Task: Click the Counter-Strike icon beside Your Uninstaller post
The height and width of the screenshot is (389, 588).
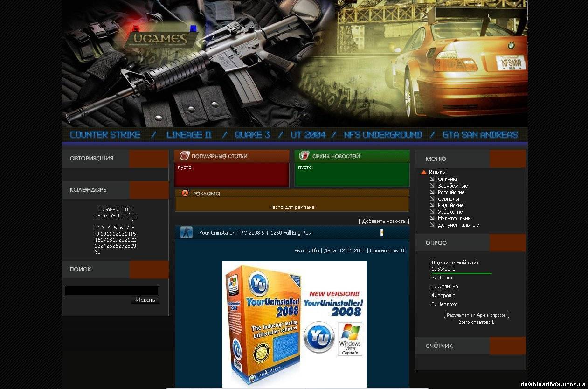Action: point(187,233)
